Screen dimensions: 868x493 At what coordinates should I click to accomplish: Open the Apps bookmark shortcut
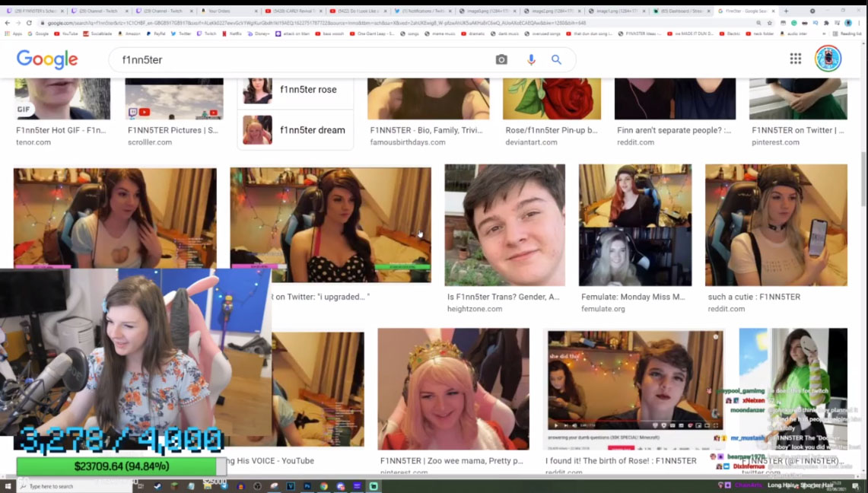click(x=14, y=33)
